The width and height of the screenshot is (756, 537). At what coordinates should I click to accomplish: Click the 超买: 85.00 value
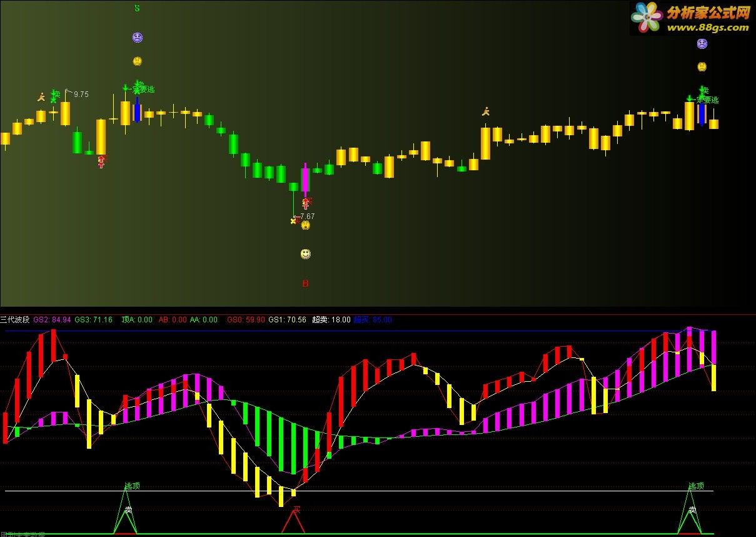[x=373, y=320]
